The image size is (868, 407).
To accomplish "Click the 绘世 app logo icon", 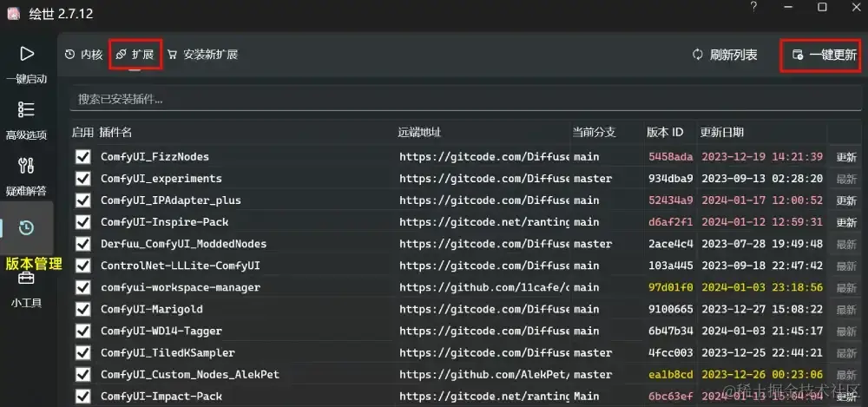I will tap(13, 14).
